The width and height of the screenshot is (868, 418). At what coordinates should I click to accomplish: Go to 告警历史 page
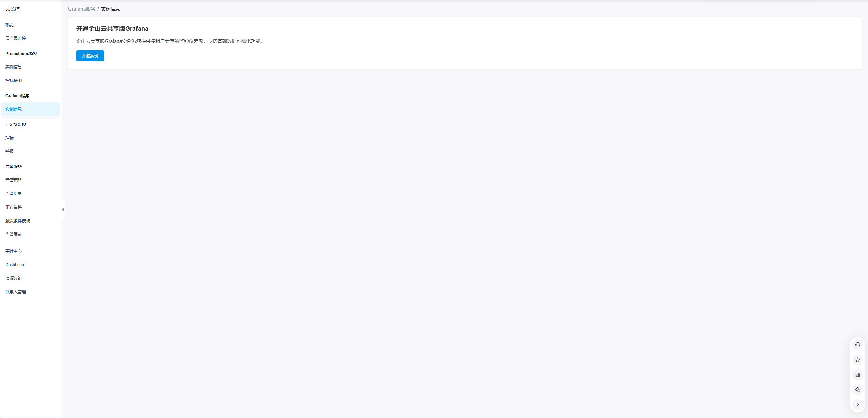(14, 194)
